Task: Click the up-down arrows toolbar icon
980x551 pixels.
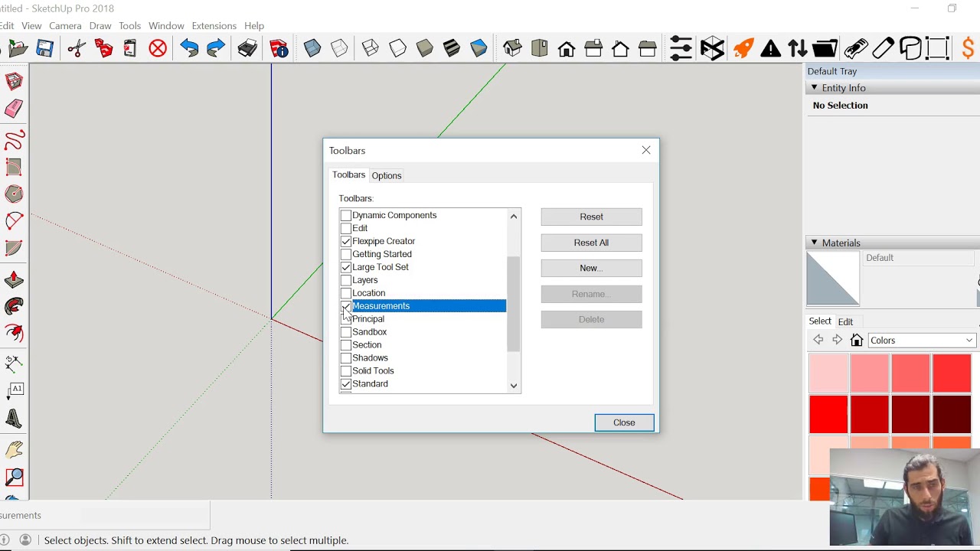Action: [x=797, y=49]
